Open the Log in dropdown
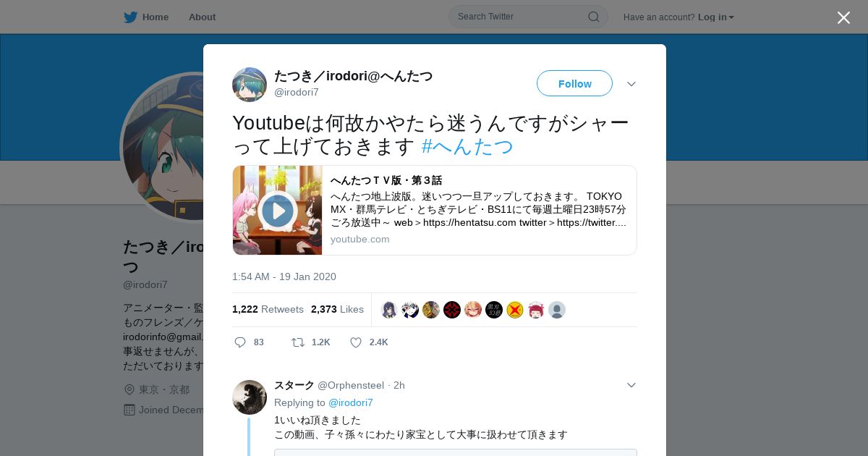Screen dimensions: 868x456 click(716, 17)
